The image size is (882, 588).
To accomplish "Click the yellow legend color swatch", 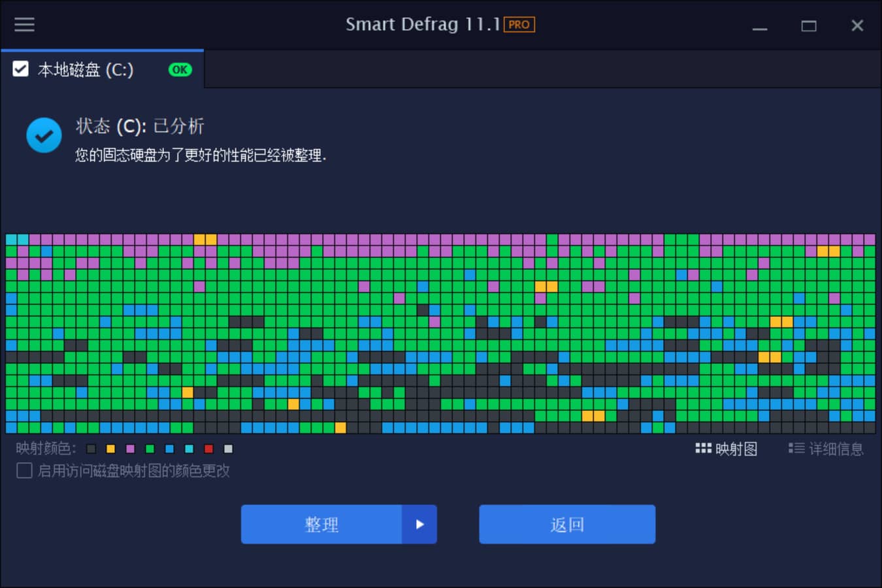I will point(111,449).
